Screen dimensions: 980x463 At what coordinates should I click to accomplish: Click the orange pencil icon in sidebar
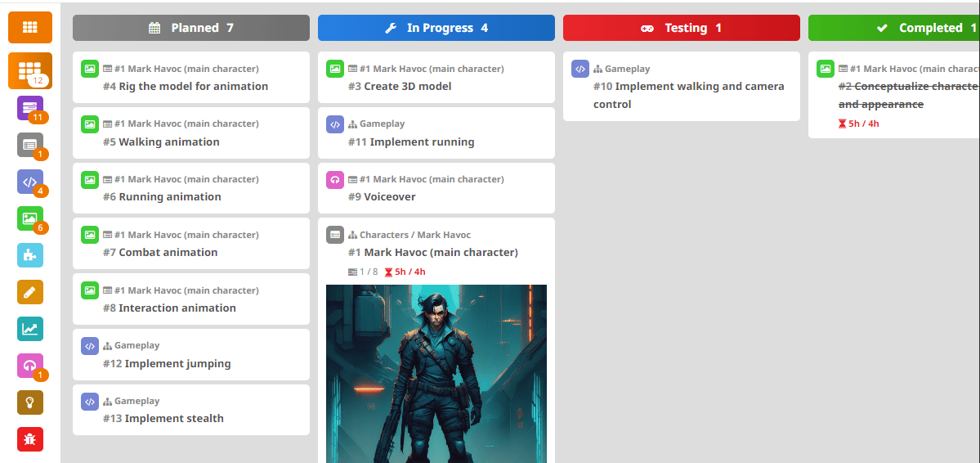30,292
